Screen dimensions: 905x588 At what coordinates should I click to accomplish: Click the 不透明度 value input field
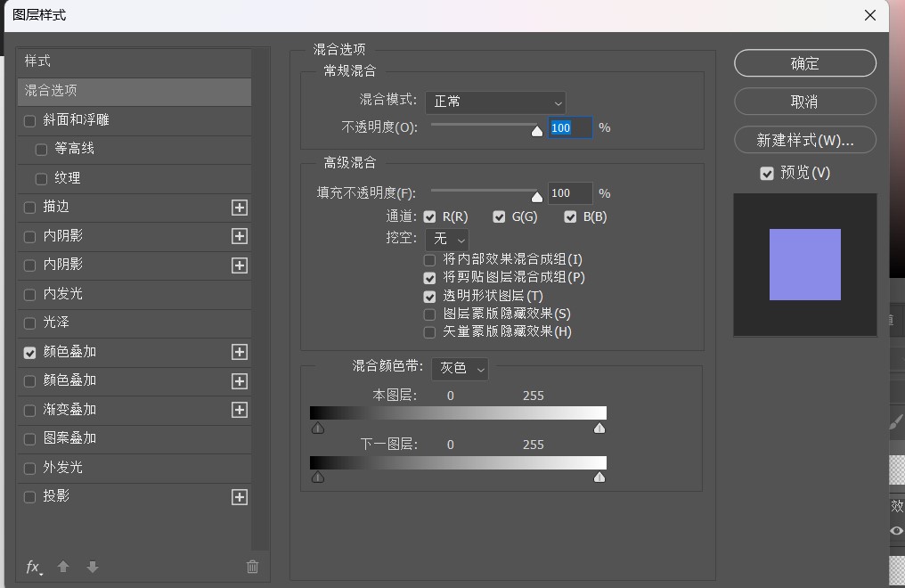[568, 127]
